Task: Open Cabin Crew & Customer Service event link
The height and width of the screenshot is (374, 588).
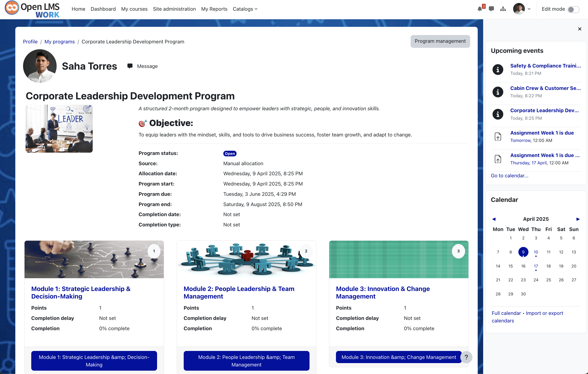Action: point(545,88)
